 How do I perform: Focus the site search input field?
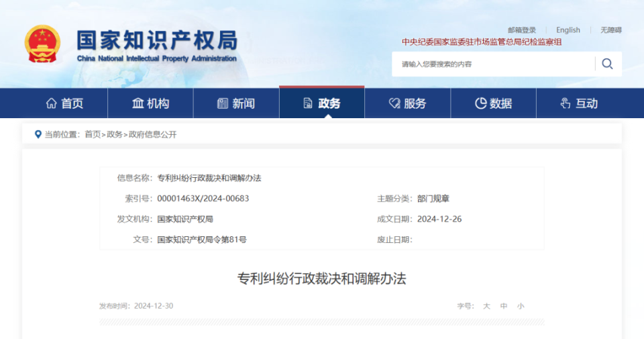[493, 64]
